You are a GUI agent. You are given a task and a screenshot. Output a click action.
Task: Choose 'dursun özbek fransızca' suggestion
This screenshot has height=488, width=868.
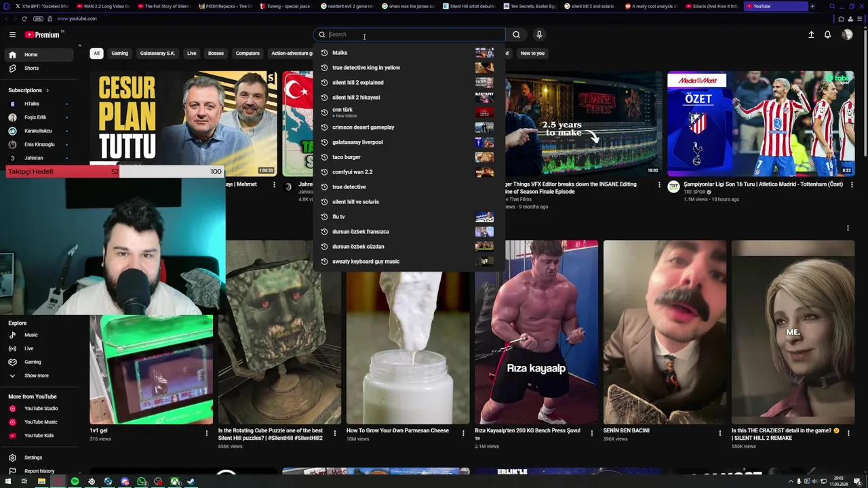[409, 232]
